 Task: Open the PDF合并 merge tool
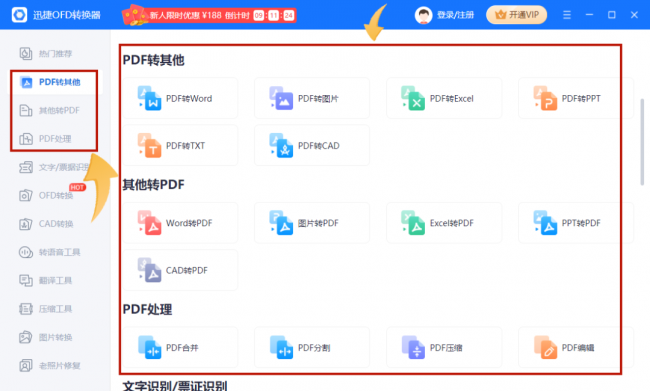[180, 347]
